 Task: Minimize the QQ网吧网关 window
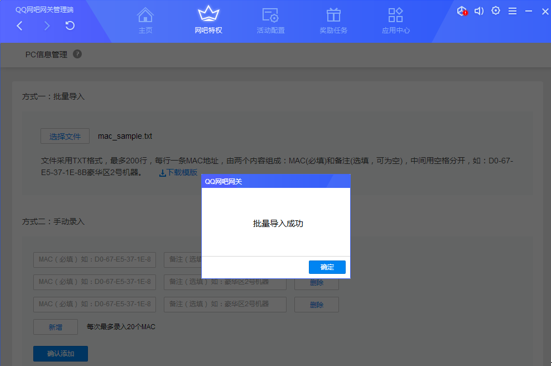[529, 11]
